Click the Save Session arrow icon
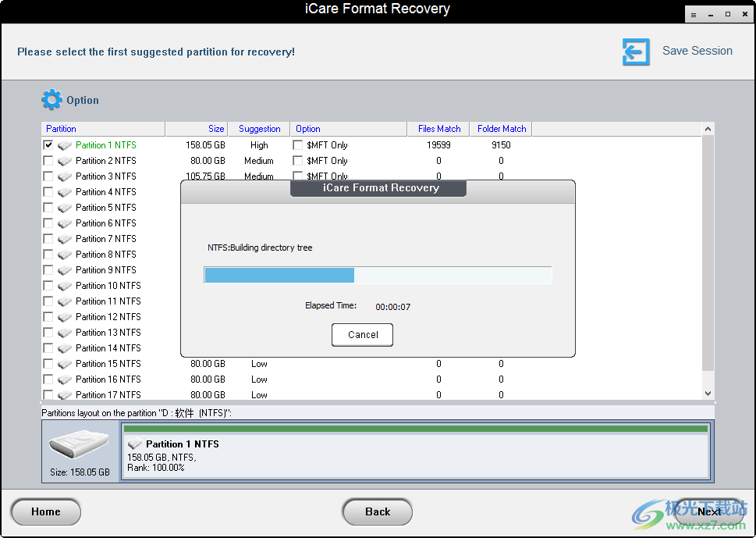The height and width of the screenshot is (538, 756). pos(636,52)
